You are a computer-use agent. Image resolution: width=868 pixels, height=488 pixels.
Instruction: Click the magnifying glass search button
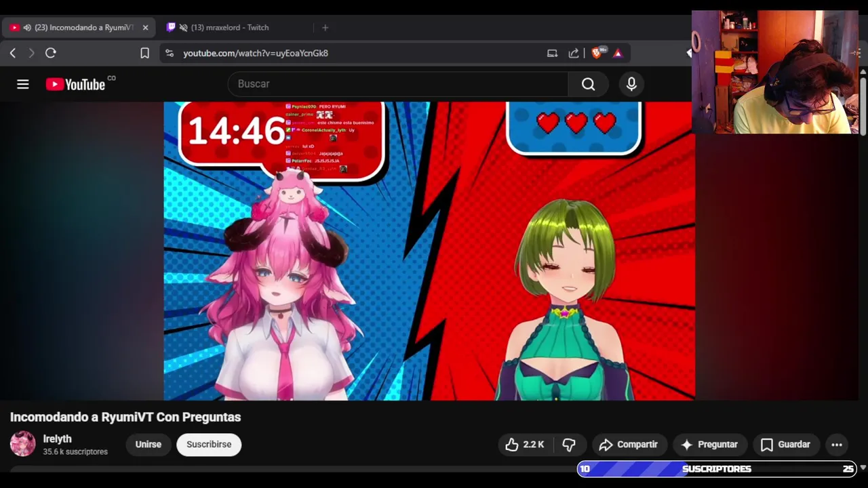click(x=589, y=84)
